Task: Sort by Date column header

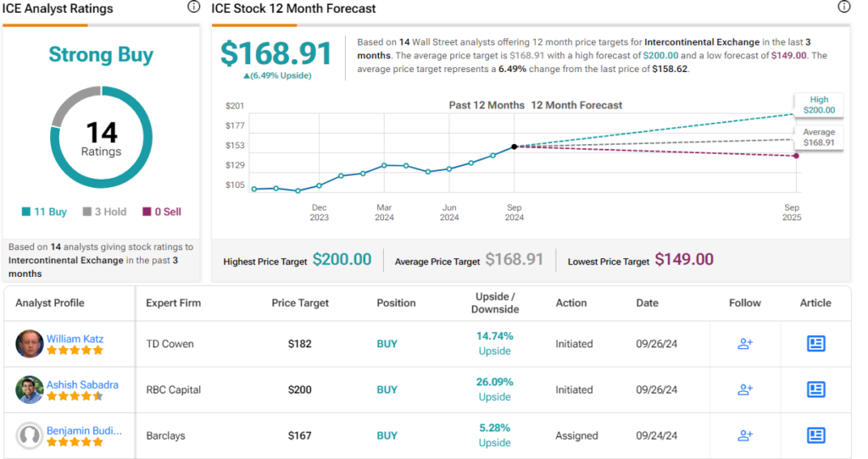Action: (647, 302)
